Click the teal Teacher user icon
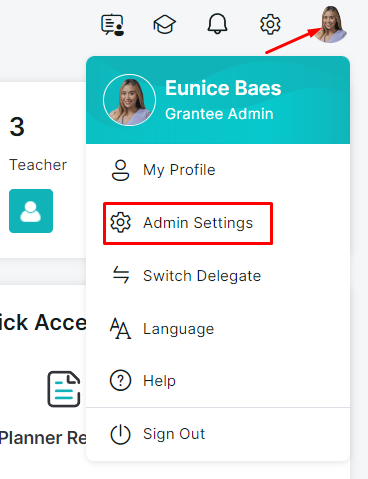The width and height of the screenshot is (368, 479). (31, 211)
